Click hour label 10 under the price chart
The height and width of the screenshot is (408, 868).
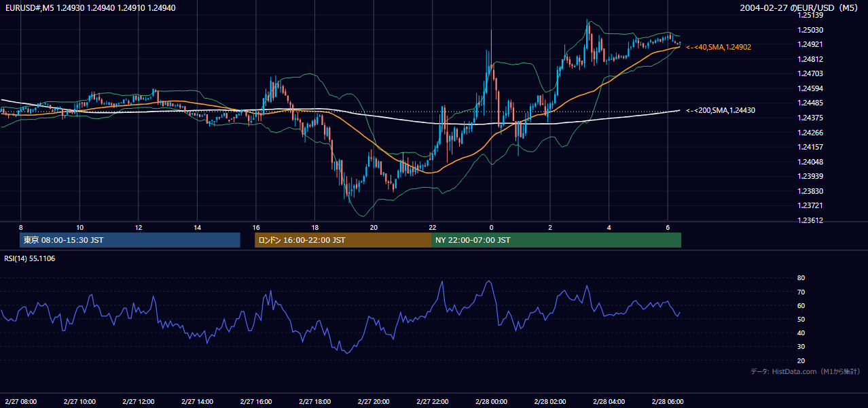(x=79, y=227)
